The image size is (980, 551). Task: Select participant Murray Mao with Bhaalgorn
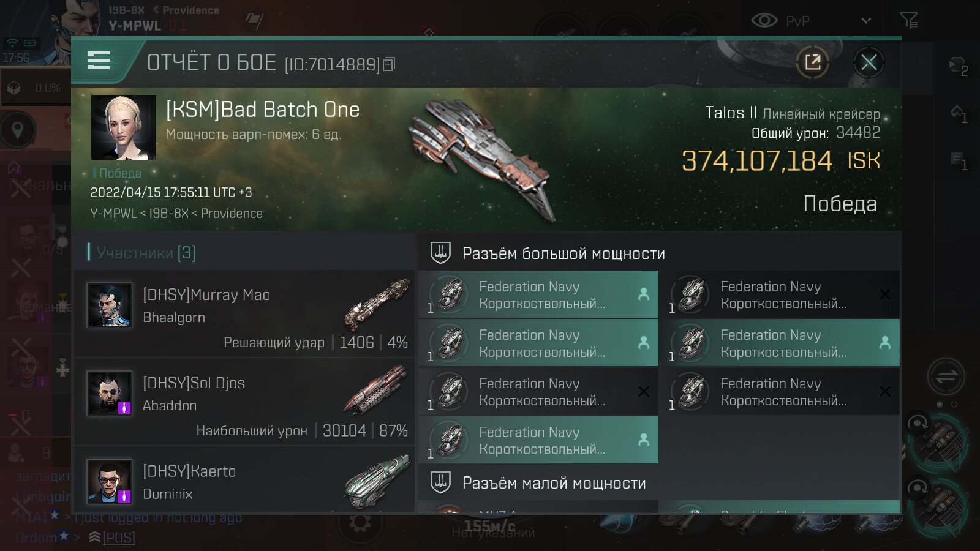click(x=245, y=313)
